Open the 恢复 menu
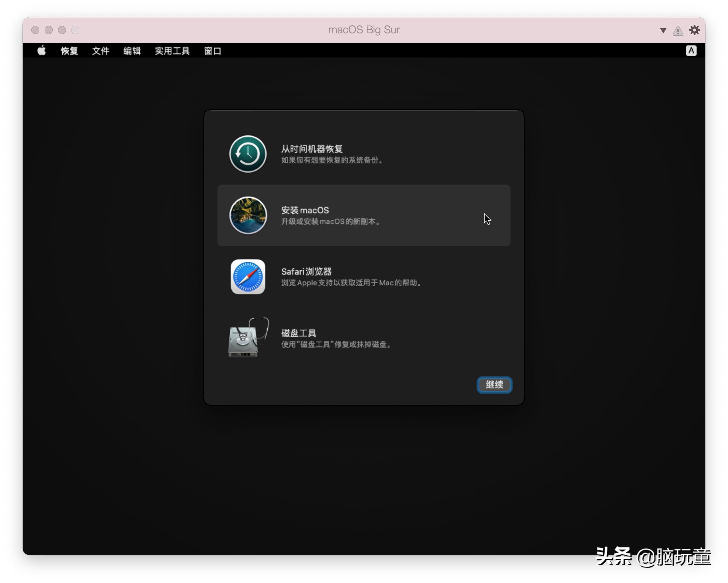Viewport: 728px width, 583px height. (x=69, y=51)
